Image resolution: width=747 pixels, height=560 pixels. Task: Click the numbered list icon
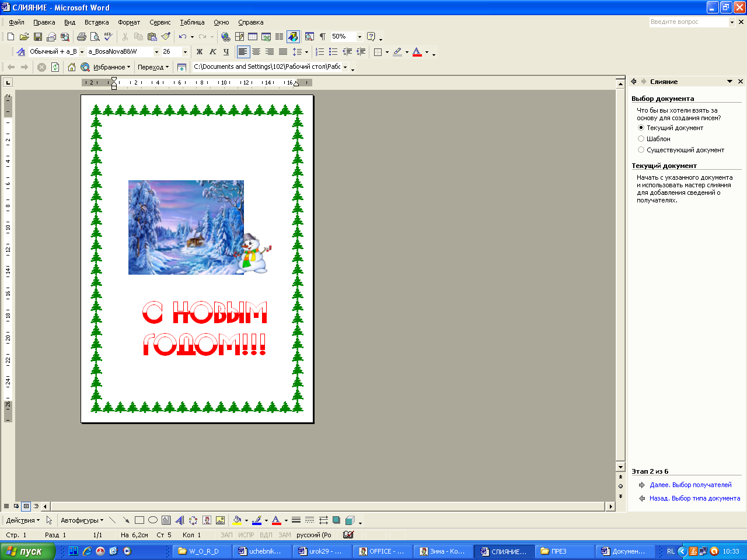click(320, 52)
